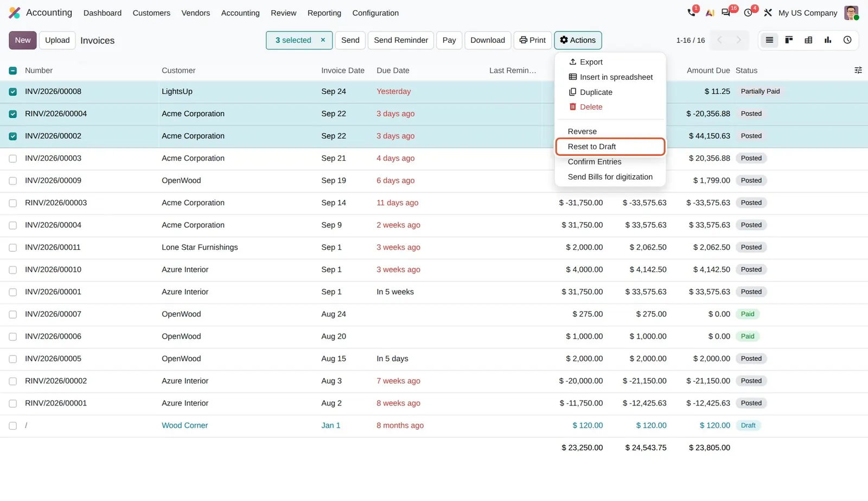Screen dimensions: 868x501
Task: Open the Customers menu
Action: pos(151,13)
